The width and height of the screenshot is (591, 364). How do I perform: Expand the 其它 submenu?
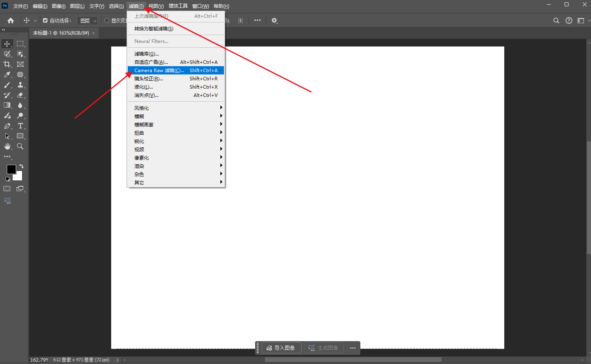pos(176,182)
